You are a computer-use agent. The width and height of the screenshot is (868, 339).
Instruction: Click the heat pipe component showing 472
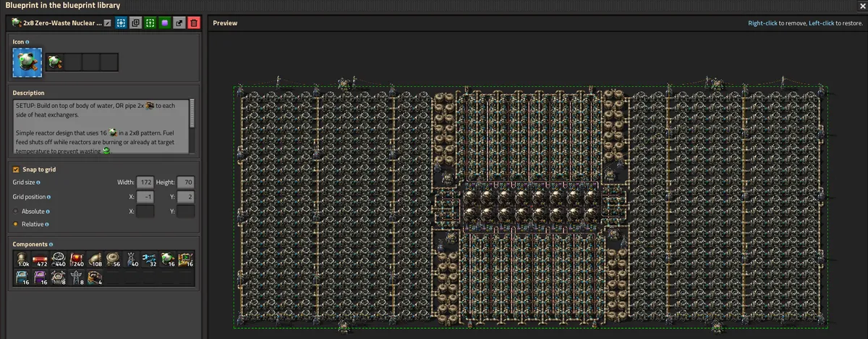[41, 260]
